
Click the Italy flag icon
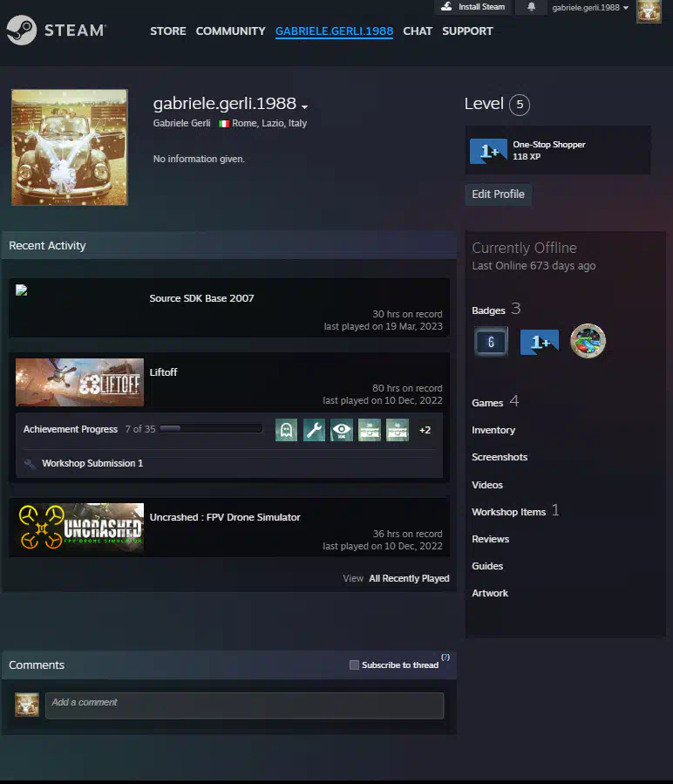[224, 124]
